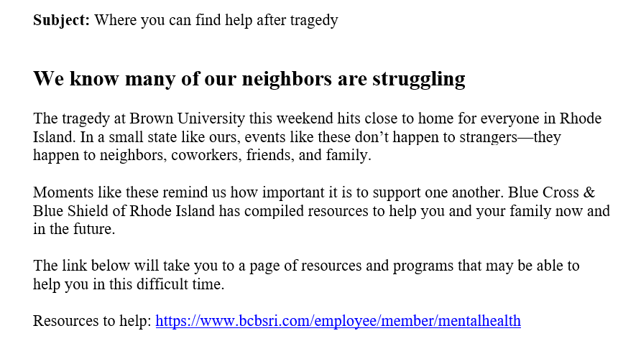This screenshot has width=641, height=364.
Task: Click the heading 'We know many of our neighbors are struggling'
Action: click(249, 78)
